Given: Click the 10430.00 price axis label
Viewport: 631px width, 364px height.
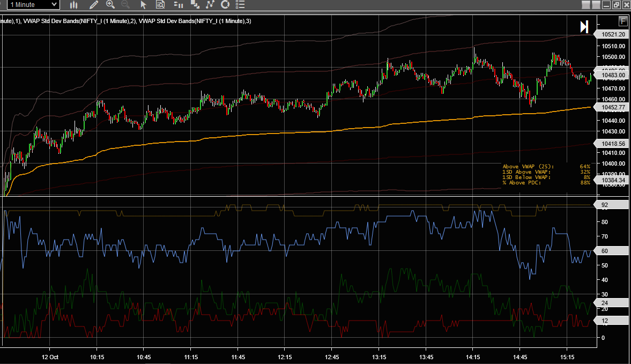Looking at the screenshot, I should click(613, 131).
